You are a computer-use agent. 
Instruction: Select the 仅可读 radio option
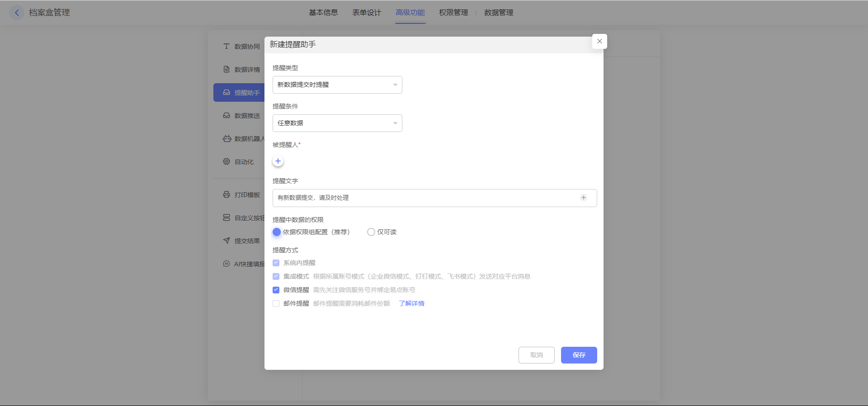[371, 232]
